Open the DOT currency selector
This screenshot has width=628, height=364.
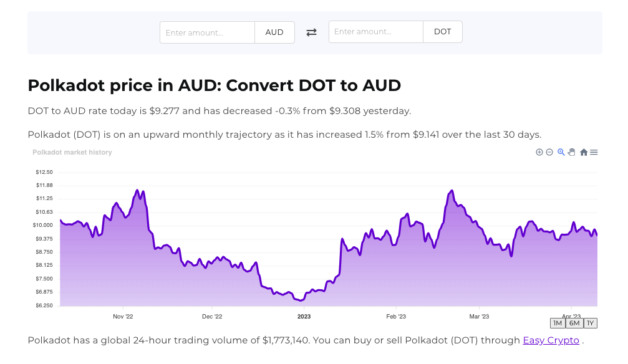click(x=442, y=32)
